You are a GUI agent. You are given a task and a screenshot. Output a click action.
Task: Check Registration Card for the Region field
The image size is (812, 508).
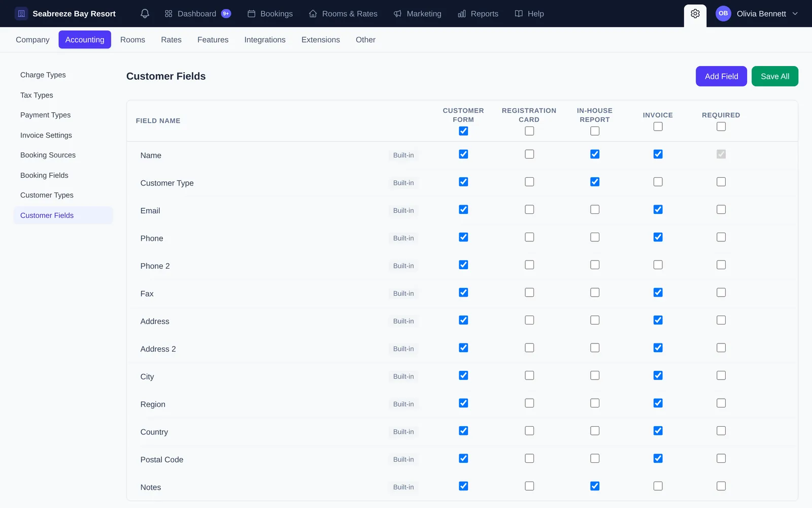[x=529, y=403]
